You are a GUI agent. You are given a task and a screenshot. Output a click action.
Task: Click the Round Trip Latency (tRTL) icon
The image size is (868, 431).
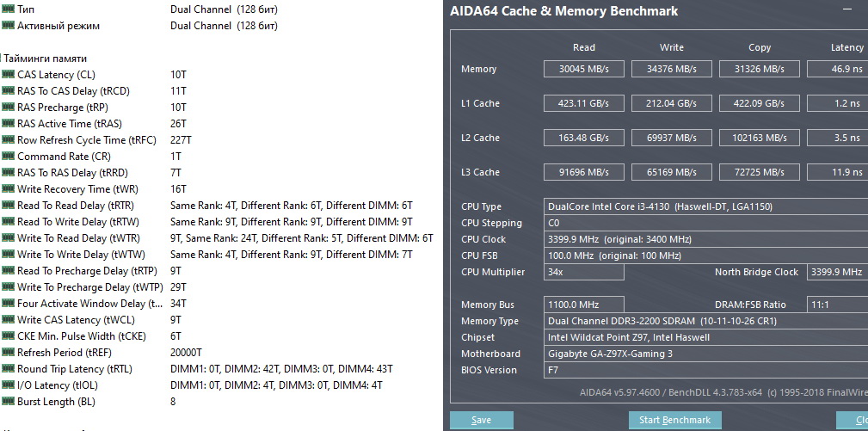(x=9, y=369)
